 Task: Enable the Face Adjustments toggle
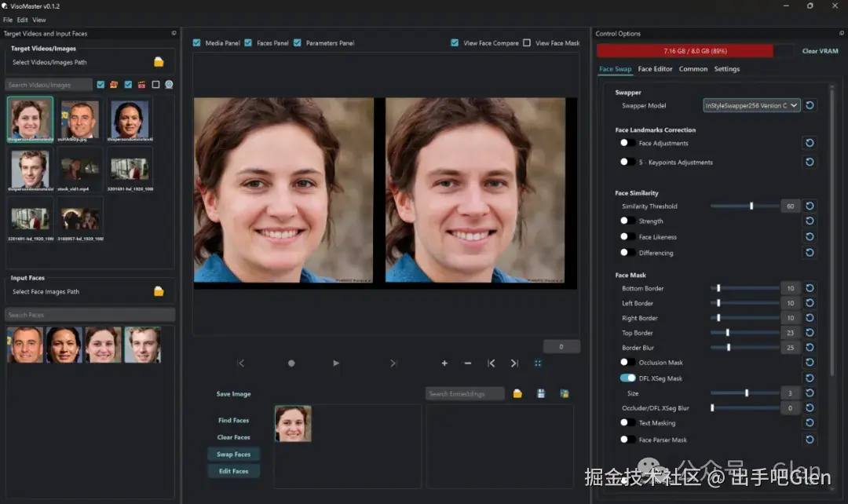pyautogui.click(x=627, y=143)
